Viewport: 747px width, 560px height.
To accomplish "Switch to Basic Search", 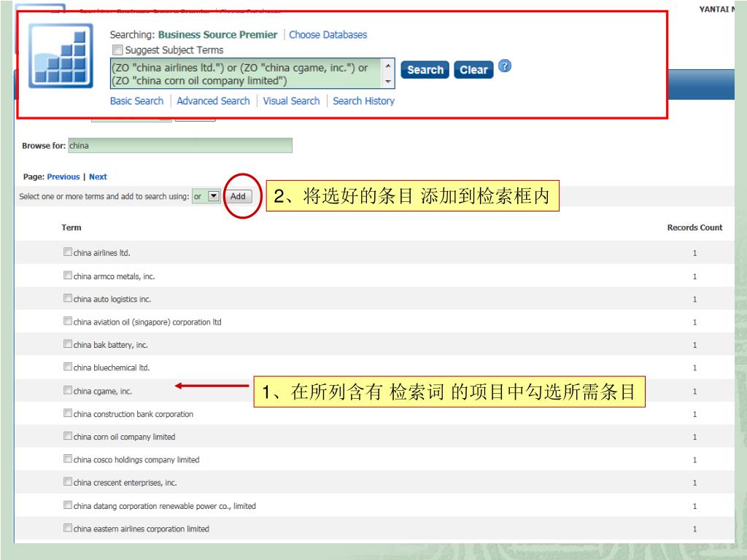I will click(136, 101).
